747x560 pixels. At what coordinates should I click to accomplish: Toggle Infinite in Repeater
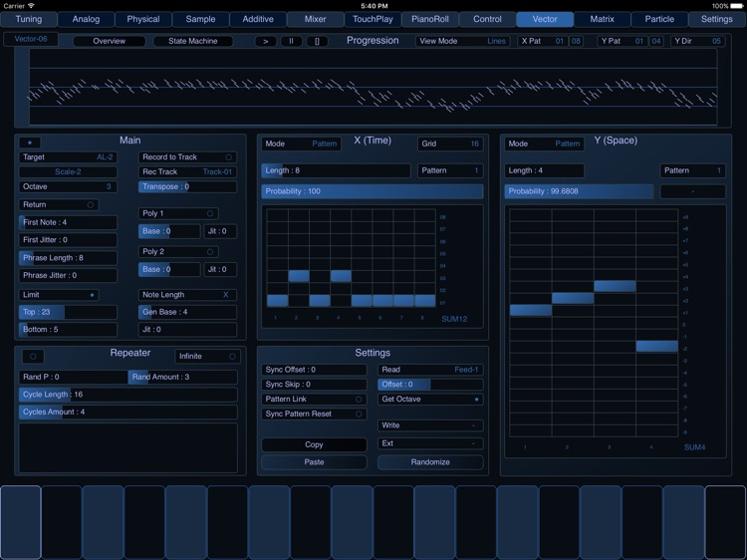(207, 356)
